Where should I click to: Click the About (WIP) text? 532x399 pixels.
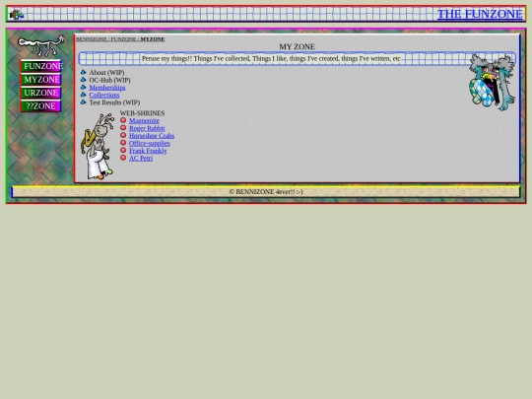(106, 73)
